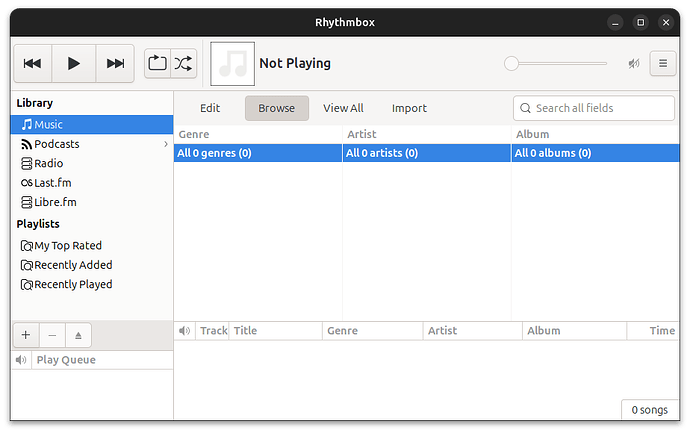Click the View All tab
Screen dimensions: 690x433
point(343,108)
